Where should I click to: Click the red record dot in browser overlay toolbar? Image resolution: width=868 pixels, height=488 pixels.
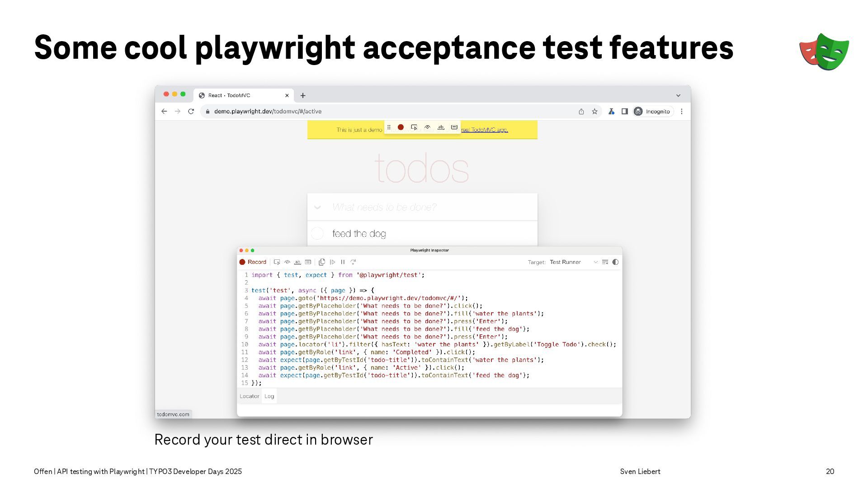pyautogui.click(x=401, y=127)
